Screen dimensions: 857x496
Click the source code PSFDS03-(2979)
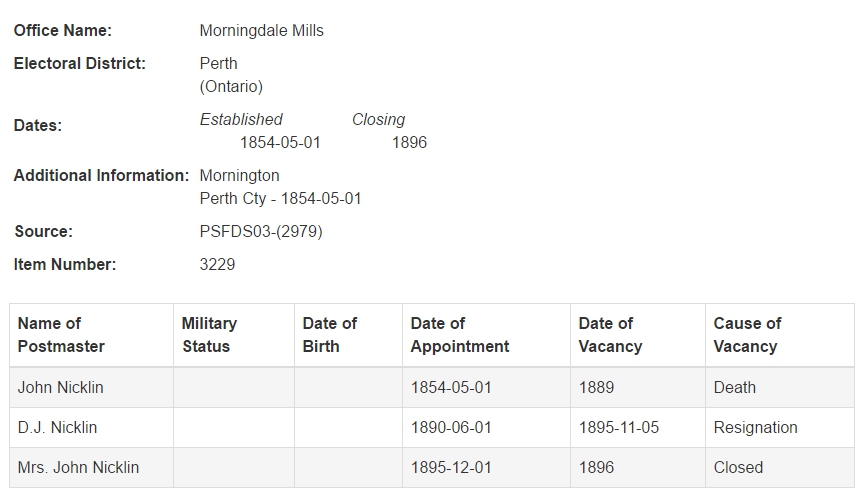point(261,232)
